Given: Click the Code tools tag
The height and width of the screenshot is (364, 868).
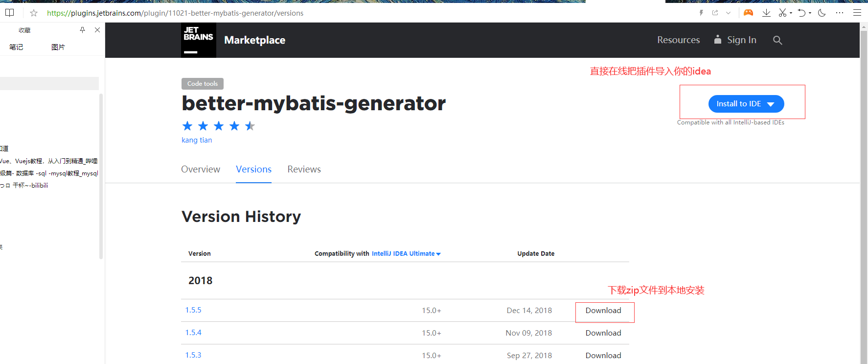Looking at the screenshot, I should click(203, 84).
